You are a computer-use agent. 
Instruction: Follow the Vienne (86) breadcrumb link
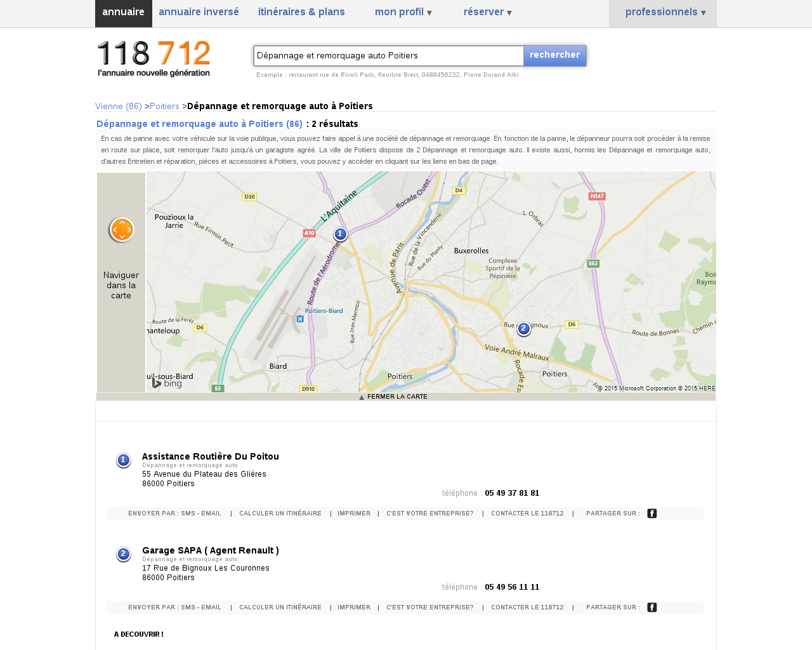119,106
